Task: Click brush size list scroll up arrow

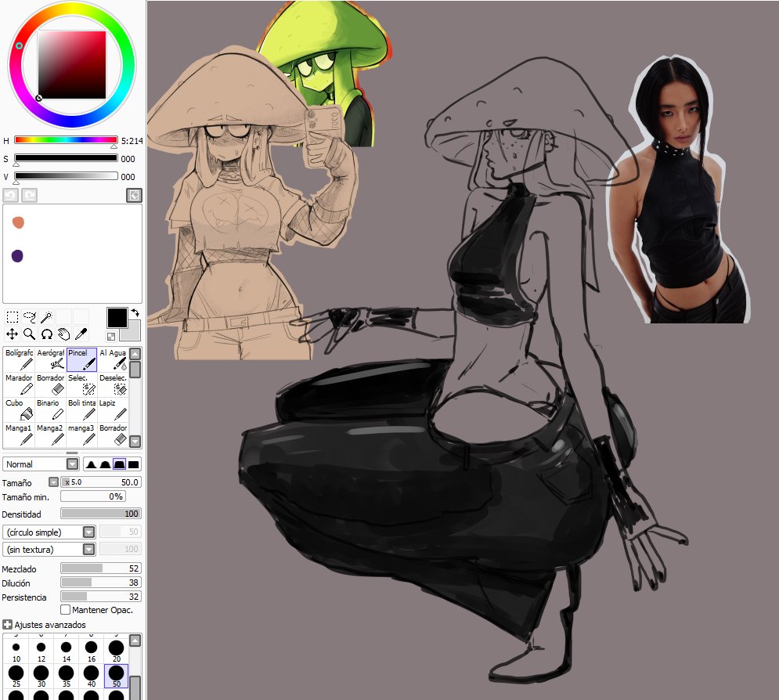Action: click(x=135, y=640)
